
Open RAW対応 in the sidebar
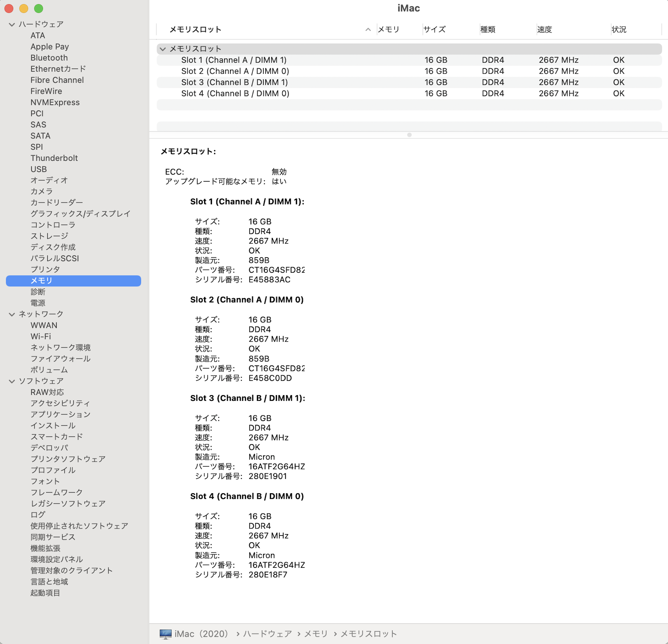click(47, 392)
